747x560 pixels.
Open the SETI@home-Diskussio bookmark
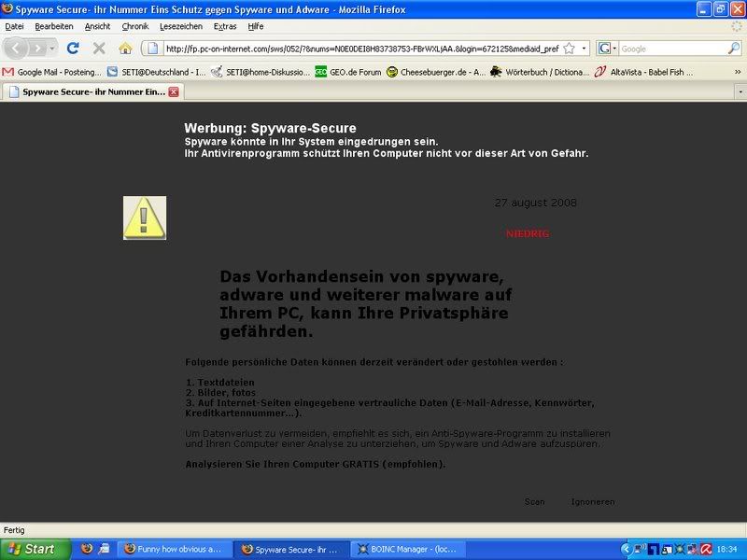click(261, 72)
